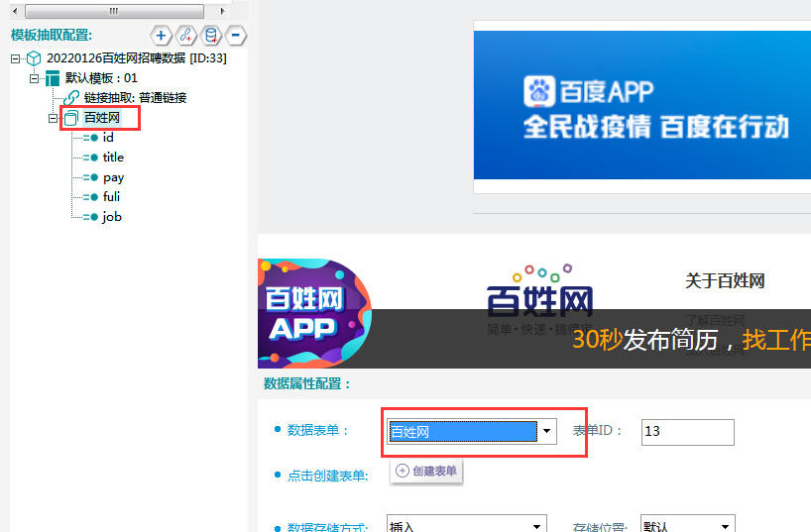Click the 百姓网 data node icon

(x=71, y=118)
